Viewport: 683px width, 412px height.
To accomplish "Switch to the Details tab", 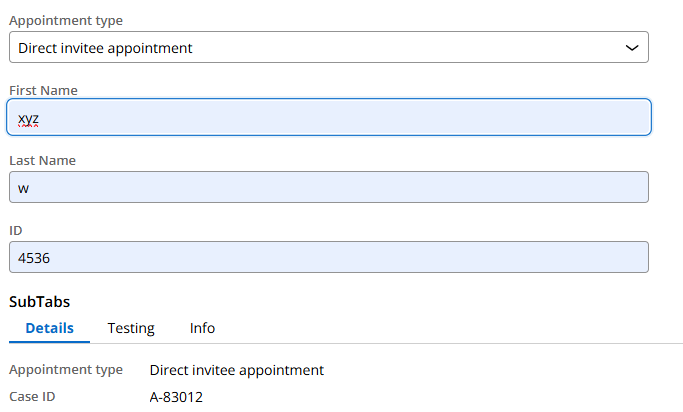I will point(50,328).
